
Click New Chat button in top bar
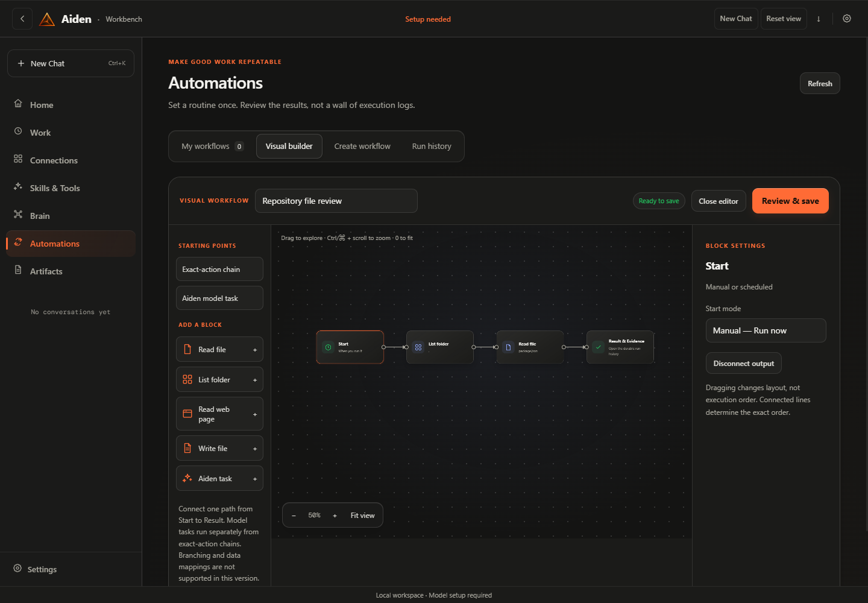click(736, 19)
